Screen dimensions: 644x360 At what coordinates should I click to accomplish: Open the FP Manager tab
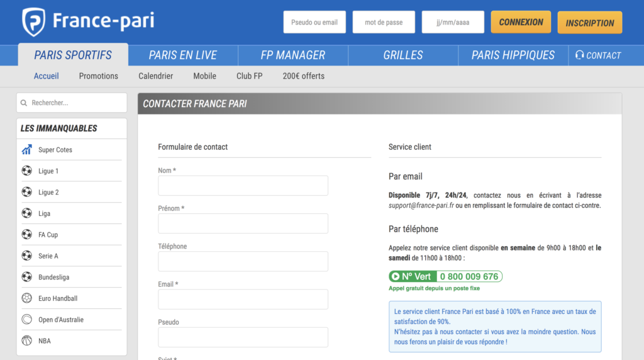[x=293, y=55]
